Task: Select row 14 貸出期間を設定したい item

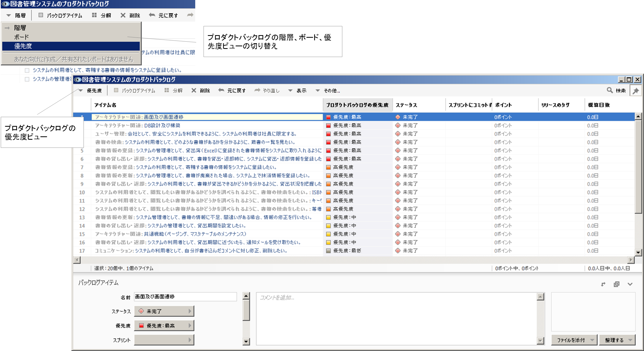Action: [x=354, y=226]
